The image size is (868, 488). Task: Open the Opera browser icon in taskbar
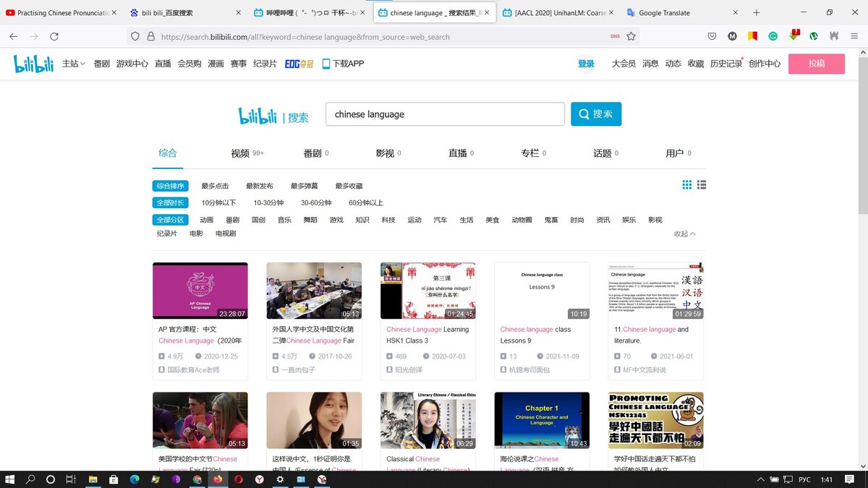pos(238,479)
